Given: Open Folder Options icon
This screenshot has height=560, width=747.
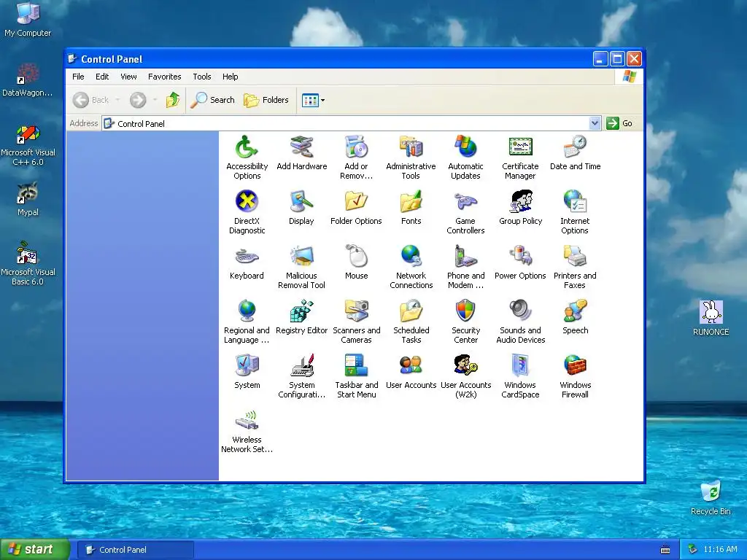Looking at the screenshot, I should pos(356,201).
